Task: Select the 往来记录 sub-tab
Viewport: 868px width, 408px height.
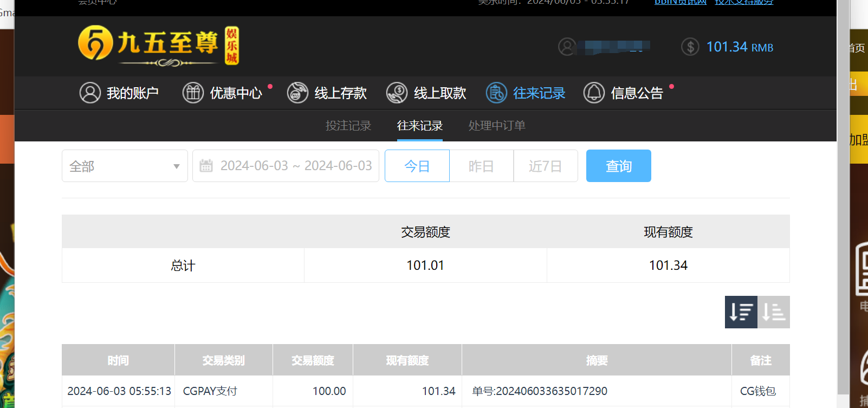Action: click(420, 126)
